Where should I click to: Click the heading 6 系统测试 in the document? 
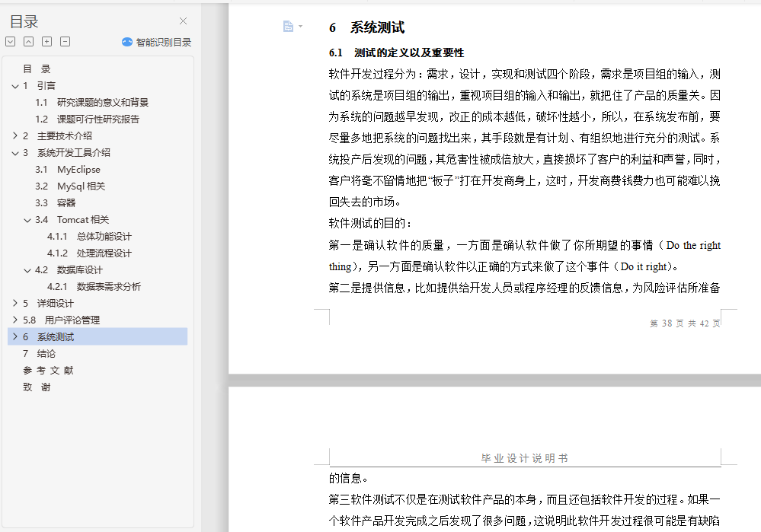tap(366, 27)
